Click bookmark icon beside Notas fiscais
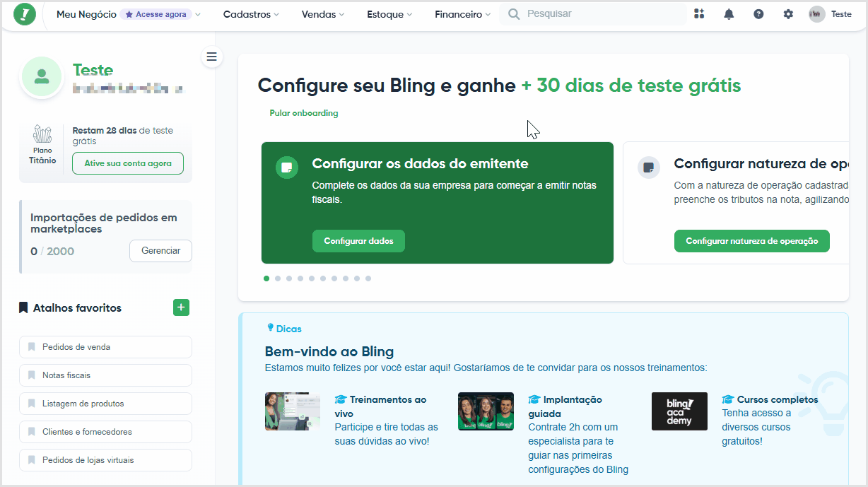Viewport: 868px width, 487px height. pyautogui.click(x=31, y=375)
